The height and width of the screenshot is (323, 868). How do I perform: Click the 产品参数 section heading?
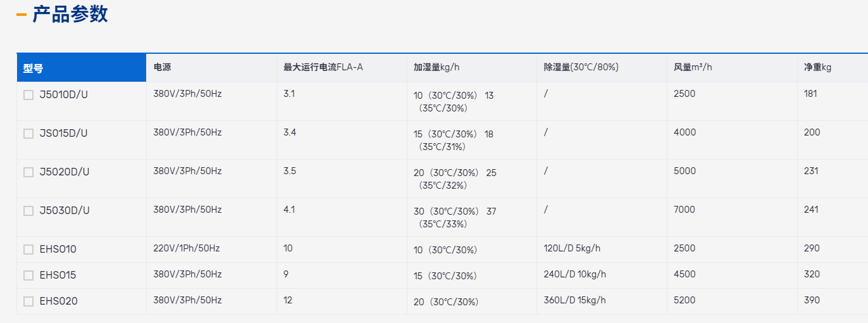70,14
